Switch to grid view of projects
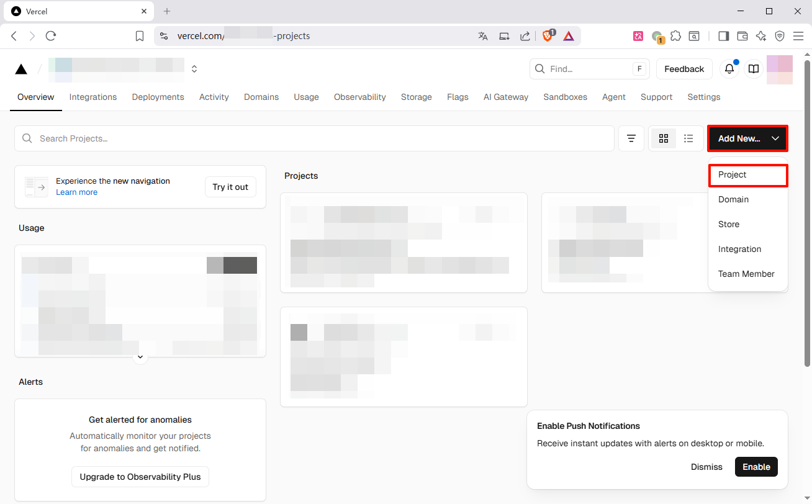Viewport: 812px width, 504px height. tap(663, 138)
